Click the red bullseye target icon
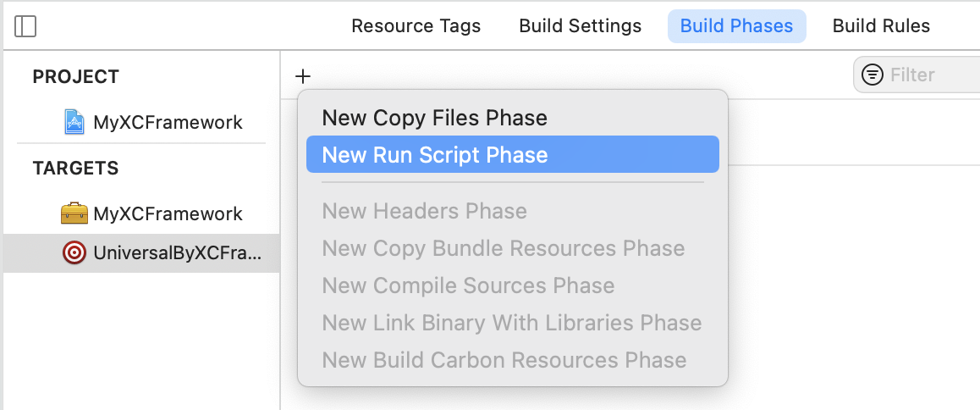 point(74,253)
